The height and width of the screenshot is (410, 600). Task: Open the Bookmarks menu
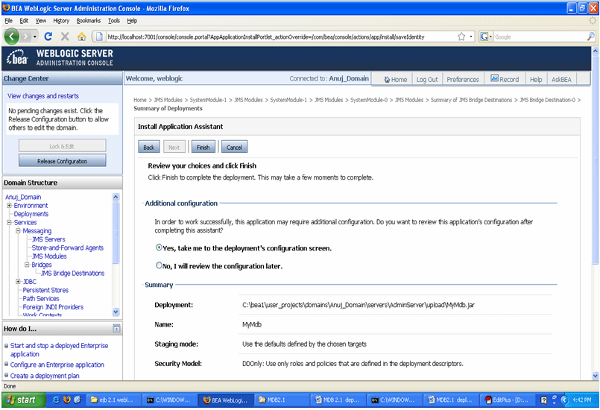pyautogui.click(x=88, y=21)
